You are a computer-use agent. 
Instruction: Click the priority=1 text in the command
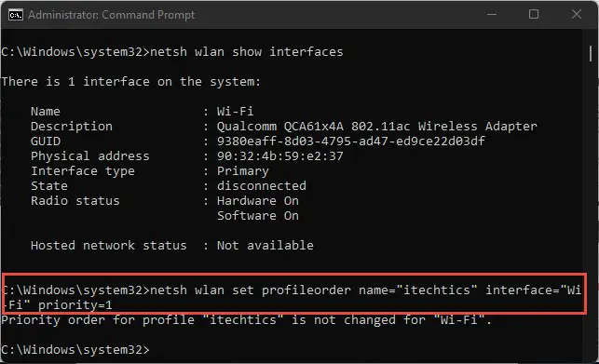75,304
